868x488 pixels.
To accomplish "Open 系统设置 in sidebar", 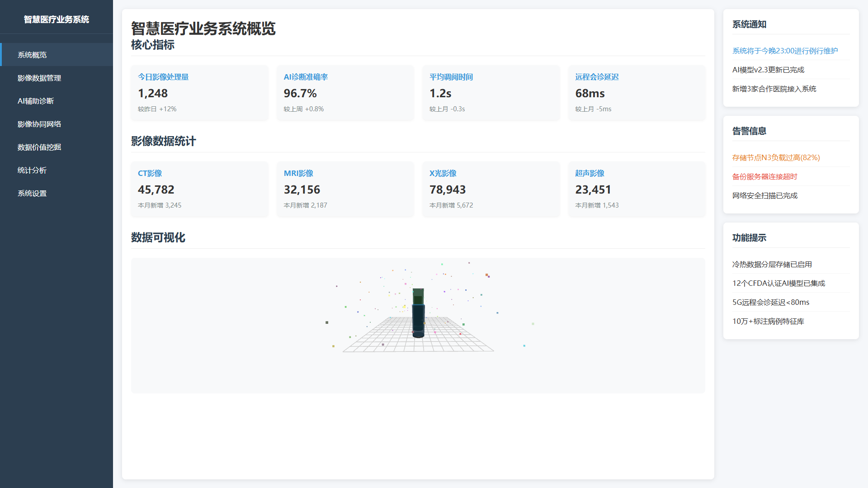I will pos(32,193).
